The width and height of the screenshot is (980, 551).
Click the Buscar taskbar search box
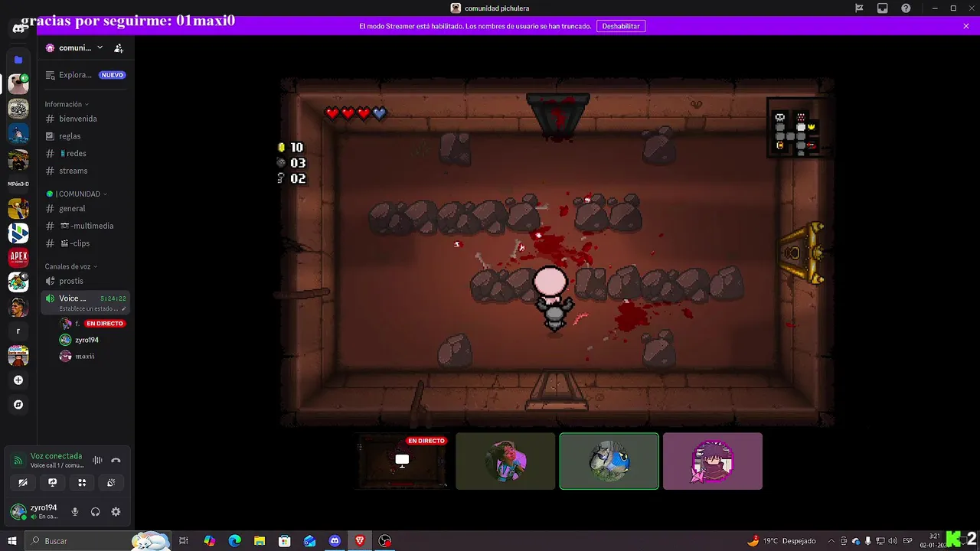(98, 541)
